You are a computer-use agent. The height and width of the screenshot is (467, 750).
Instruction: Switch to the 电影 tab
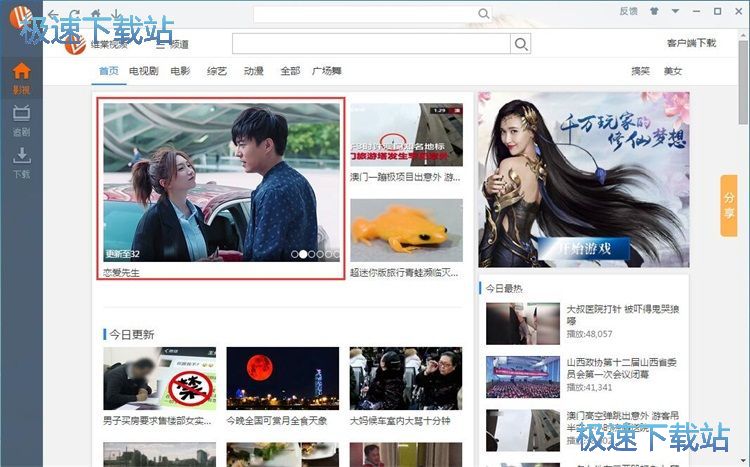(x=180, y=71)
